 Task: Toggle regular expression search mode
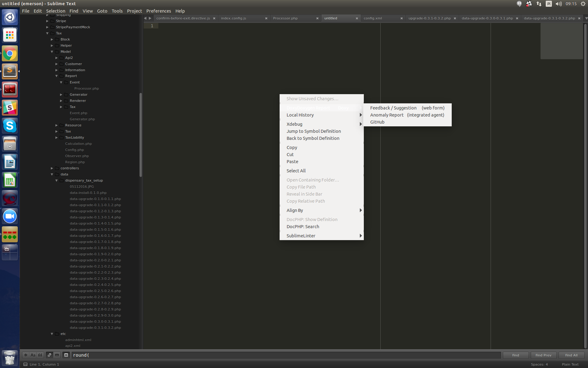point(26,355)
